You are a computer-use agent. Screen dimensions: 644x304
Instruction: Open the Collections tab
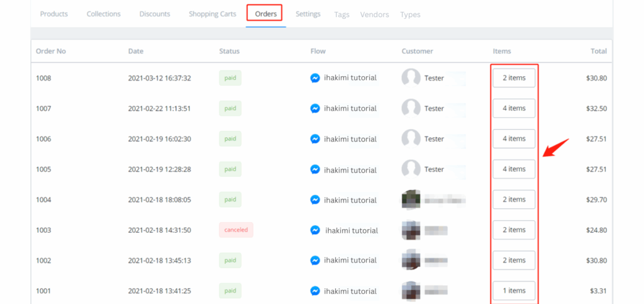pyautogui.click(x=104, y=14)
